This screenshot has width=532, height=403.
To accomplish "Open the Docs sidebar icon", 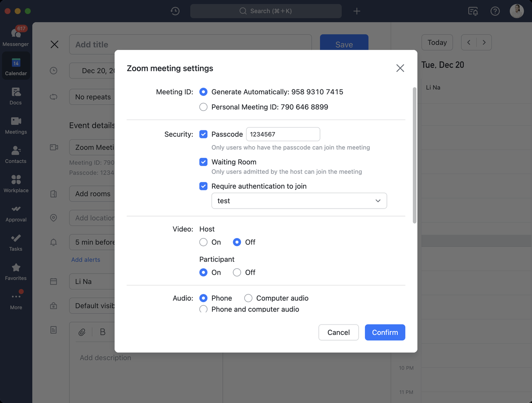I will pyautogui.click(x=16, y=95).
